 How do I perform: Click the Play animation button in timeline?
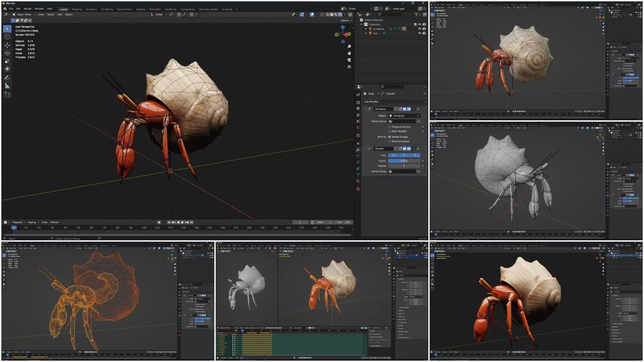[x=182, y=222]
